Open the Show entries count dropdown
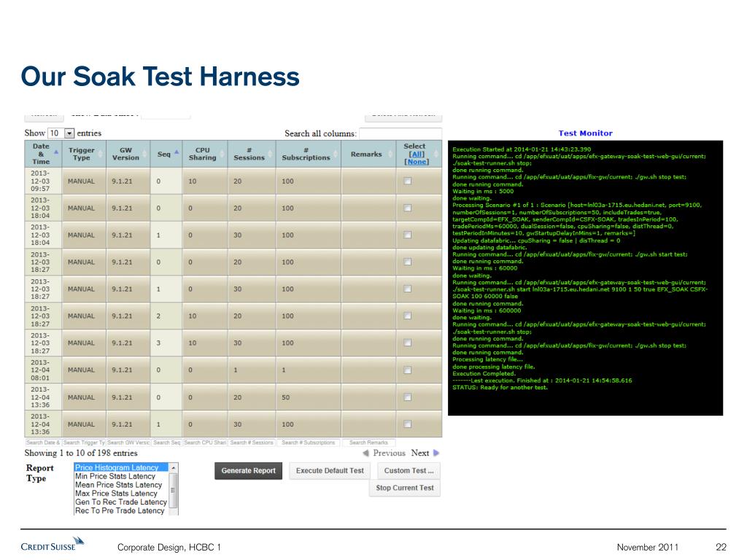Image resolution: width=747 pixels, height=560 pixels. (61, 133)
